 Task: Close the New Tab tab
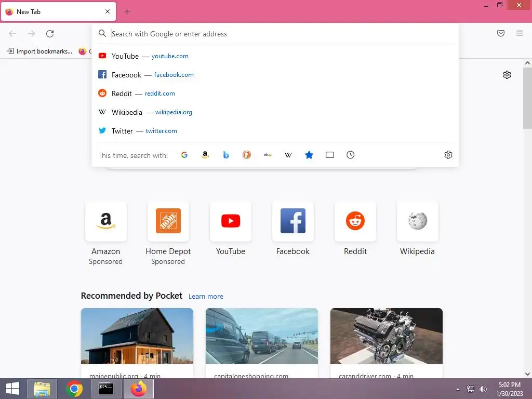click(x=108, y=11)
